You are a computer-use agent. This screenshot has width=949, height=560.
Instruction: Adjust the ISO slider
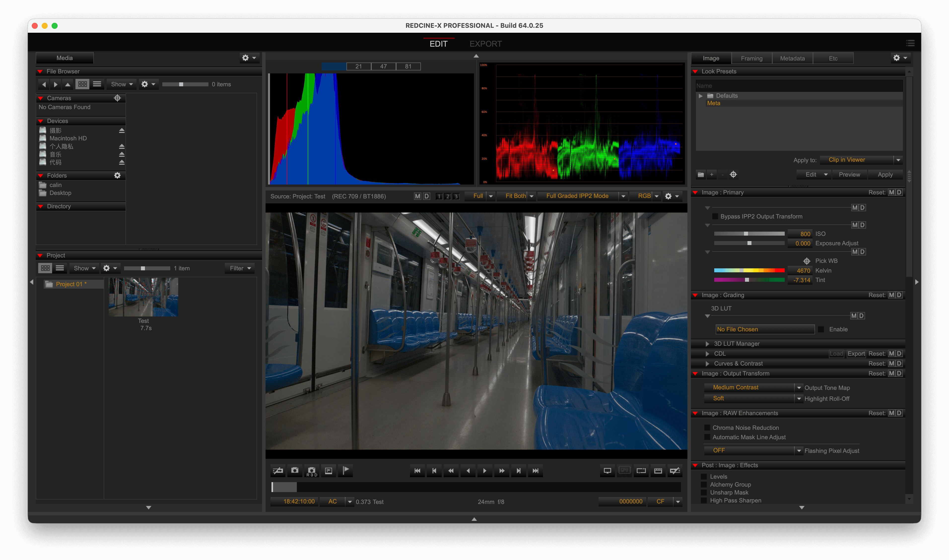coord(749,234)
